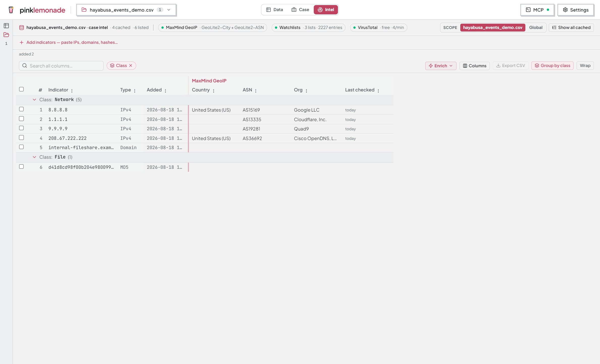The image size is (600, 364).
Task: Open the table view icon in left sidebar
Action: pos(6,26)
